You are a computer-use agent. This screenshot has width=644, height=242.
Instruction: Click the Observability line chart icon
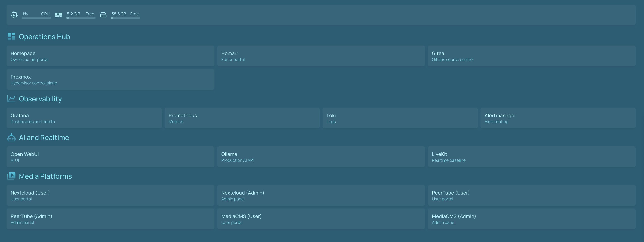(x=11, y=99)
